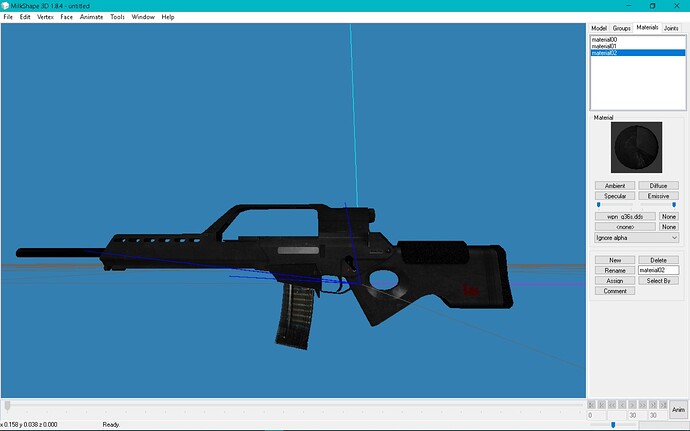This screenshot has height=431, width=690.
Task: Go to previous keyframe
Action: click(601, 404)
